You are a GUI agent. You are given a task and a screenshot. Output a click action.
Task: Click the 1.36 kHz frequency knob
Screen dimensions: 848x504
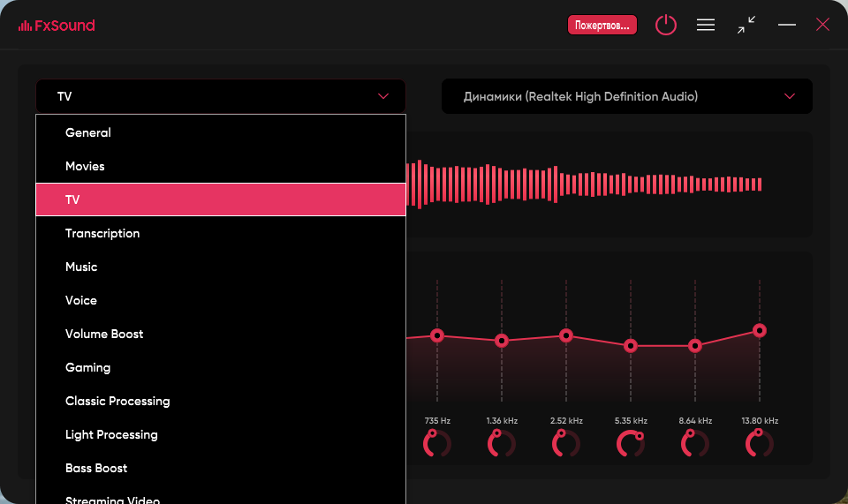click(x=502, y=443)
